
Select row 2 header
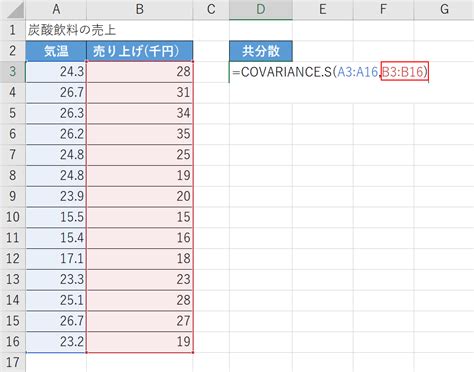[13, 51]
